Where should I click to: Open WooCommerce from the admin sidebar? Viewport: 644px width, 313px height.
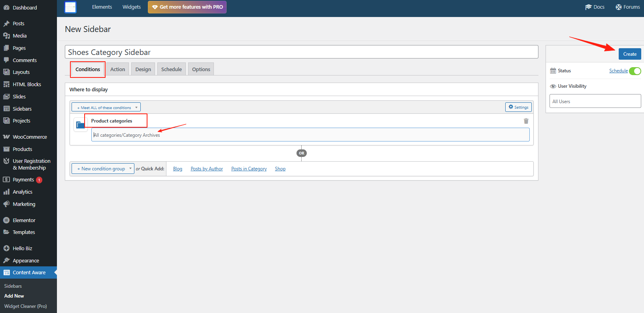[x=30, y=137]
